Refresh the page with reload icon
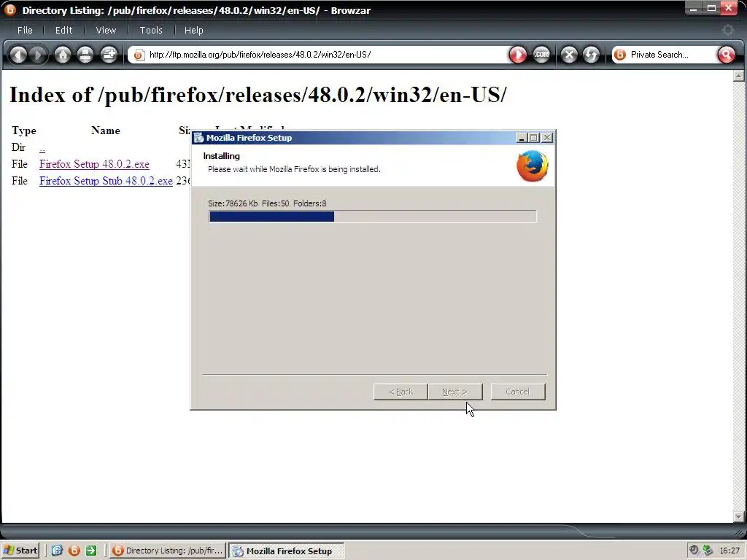747x560 pixels. pyautogui.click(x=591, y=55)
